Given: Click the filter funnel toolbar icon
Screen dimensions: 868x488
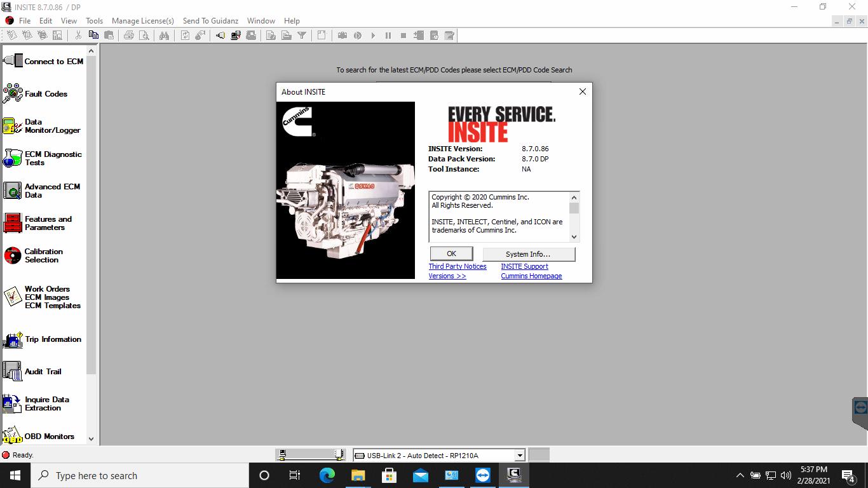Looking at the screenshot, I should point(302,36).
